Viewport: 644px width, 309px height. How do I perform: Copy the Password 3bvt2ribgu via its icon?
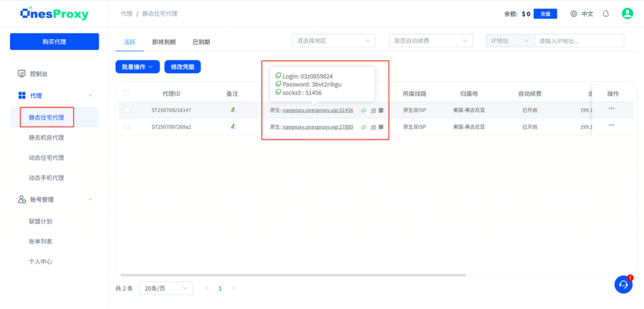pyautogui.click(x=278, y=84)
